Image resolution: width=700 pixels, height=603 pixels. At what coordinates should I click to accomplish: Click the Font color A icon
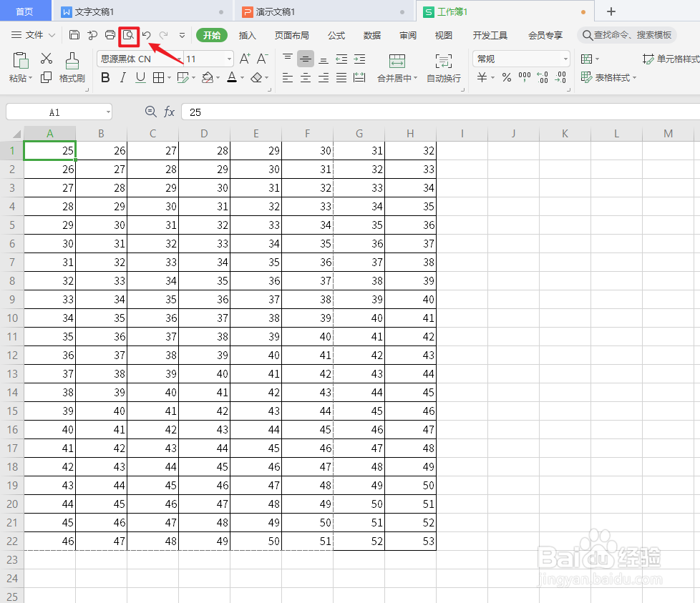click(x=232, y=77)
